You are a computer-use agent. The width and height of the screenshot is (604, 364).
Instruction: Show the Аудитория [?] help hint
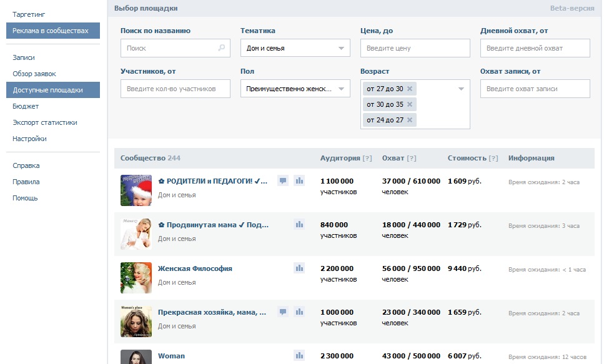click(x=367, y=158)
